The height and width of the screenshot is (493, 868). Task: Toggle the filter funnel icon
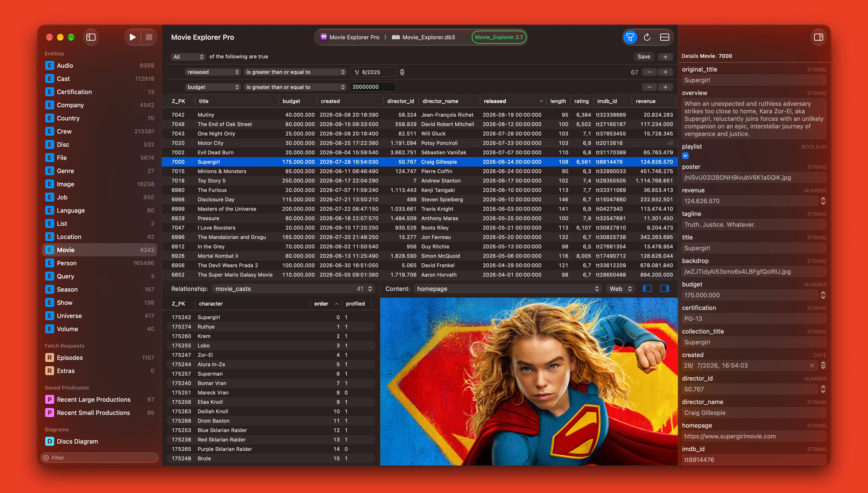click(630, 37)
